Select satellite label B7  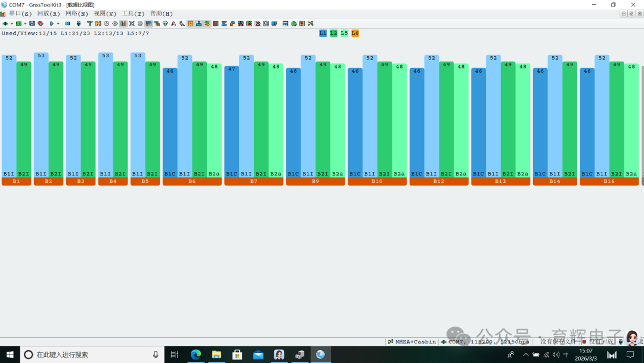point(254,181)
